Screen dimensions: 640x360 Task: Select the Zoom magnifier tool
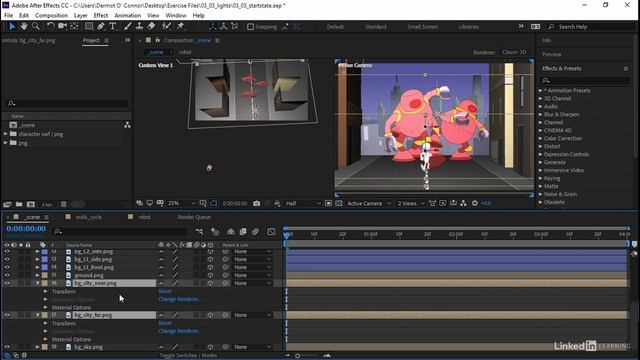[36, 27]
